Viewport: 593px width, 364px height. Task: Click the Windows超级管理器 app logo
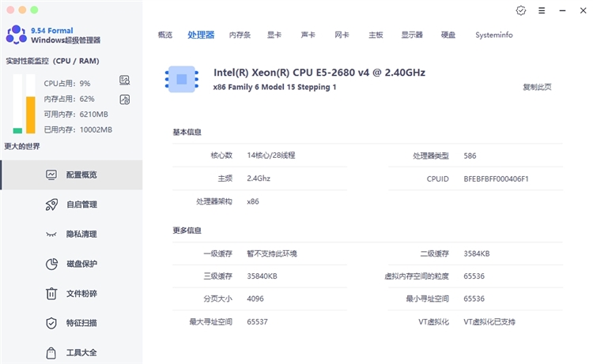17,35
